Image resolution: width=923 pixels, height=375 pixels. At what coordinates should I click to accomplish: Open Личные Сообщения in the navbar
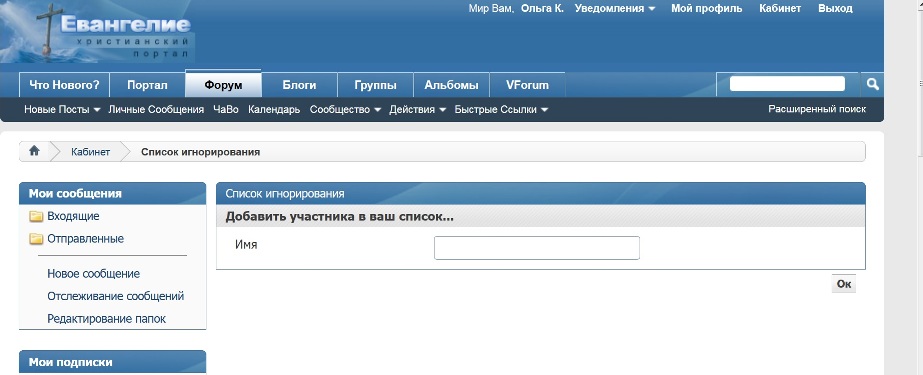[156, 109]
